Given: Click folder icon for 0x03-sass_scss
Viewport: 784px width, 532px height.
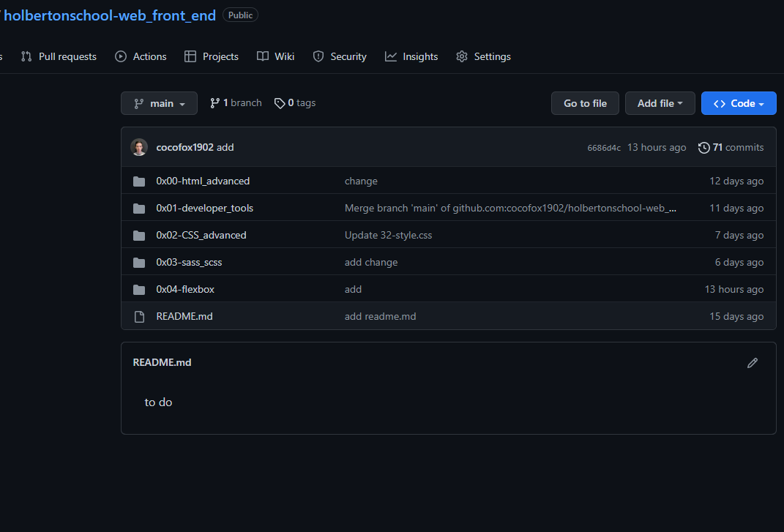Looking at the screenshot, I should [139, 262].
